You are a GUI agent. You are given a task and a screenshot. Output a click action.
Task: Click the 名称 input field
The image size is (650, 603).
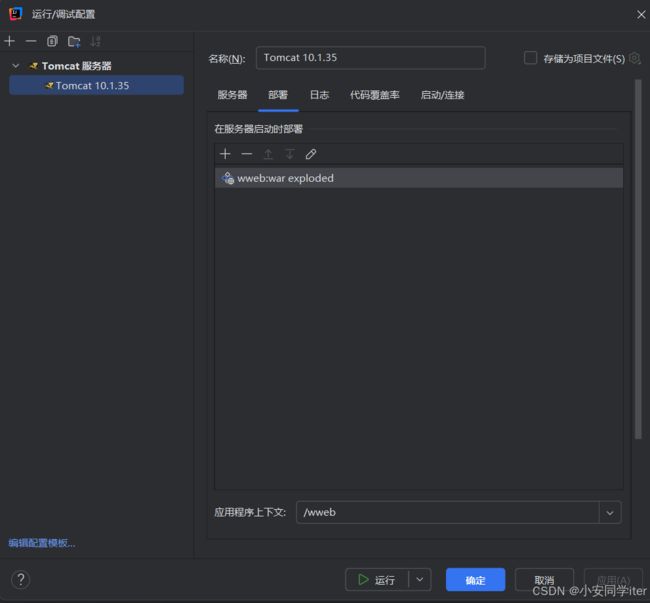pos(371,58)
